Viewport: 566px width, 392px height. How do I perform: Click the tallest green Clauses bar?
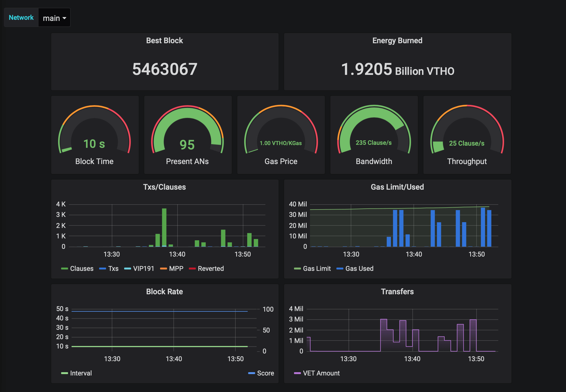[x=164, y=227]
